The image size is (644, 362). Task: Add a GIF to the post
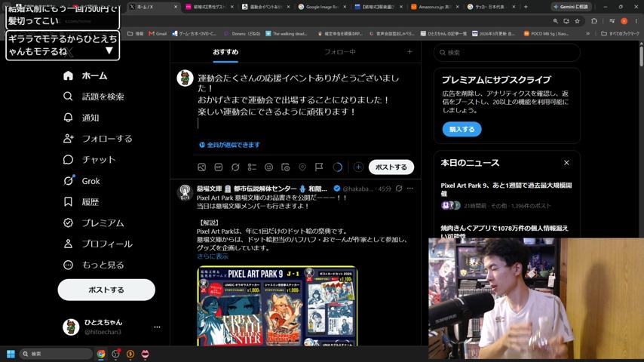(219, 167)
